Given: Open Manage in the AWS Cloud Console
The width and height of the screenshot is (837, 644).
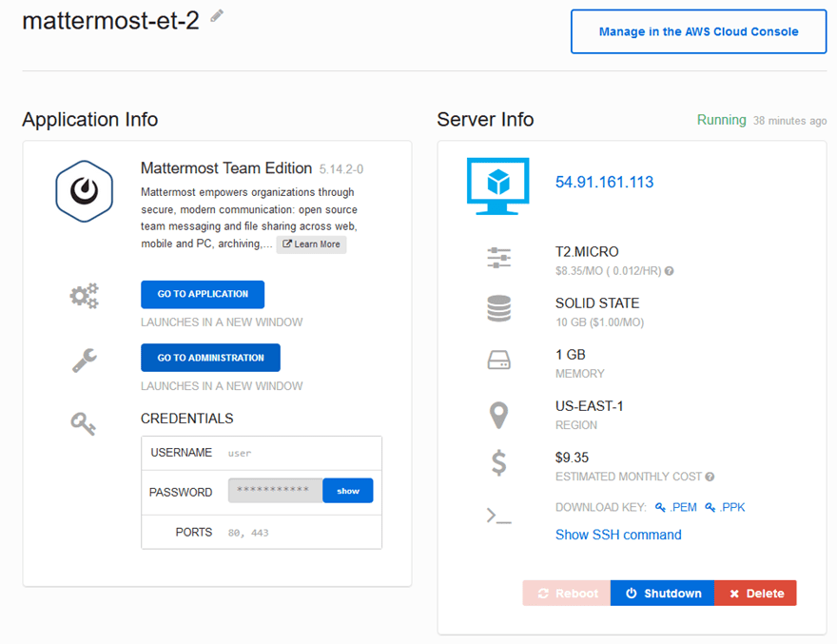Looking at the screenshot, I should (697, 31).
